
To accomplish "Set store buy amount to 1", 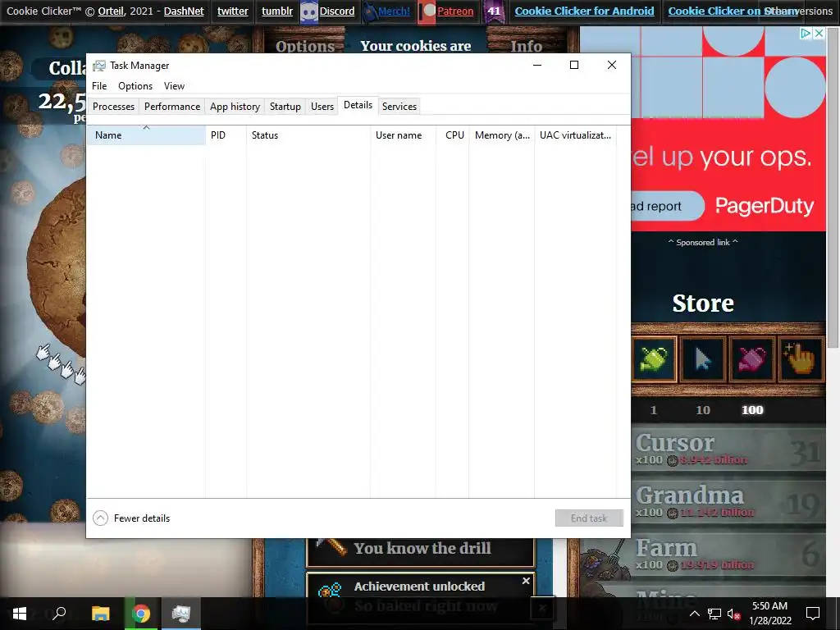I will [x=653, y=410].
